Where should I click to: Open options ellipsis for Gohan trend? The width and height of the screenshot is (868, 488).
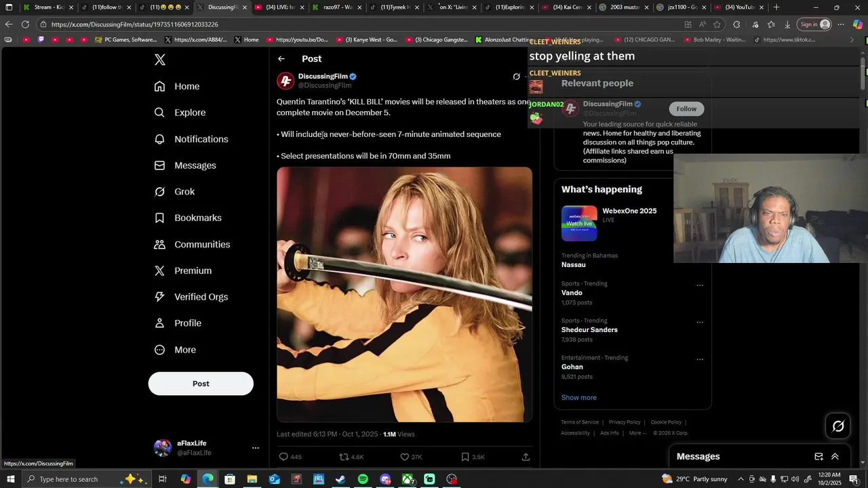pyautogui.click(x=700, y=359)
